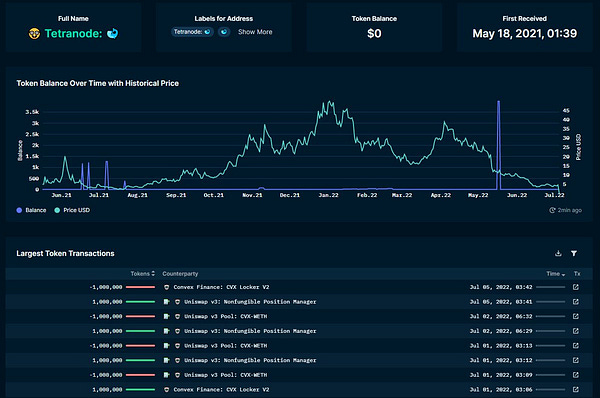Select the First Received date May 18, 2021, 01:39
Screen dimensions: 600x398
[x=525, y=34]
